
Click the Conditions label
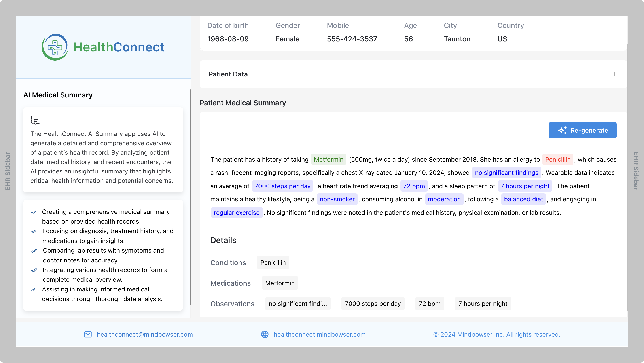coord(228,263)
